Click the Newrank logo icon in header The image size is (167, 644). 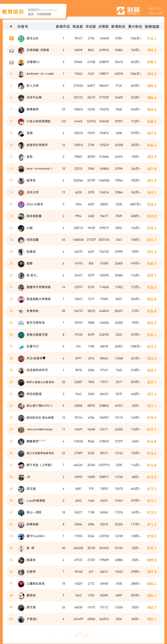(121, 11)
